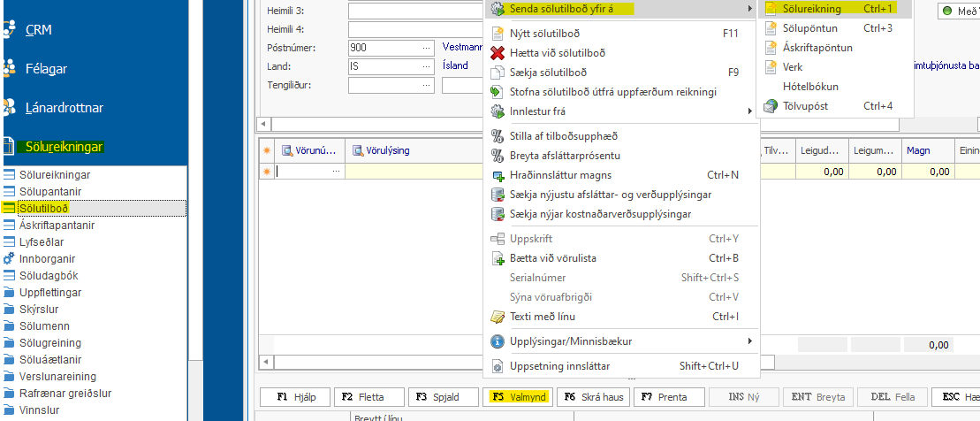
Task: Click the red X Hætta við sölutilboð icon
Action: tap(496, 53)
